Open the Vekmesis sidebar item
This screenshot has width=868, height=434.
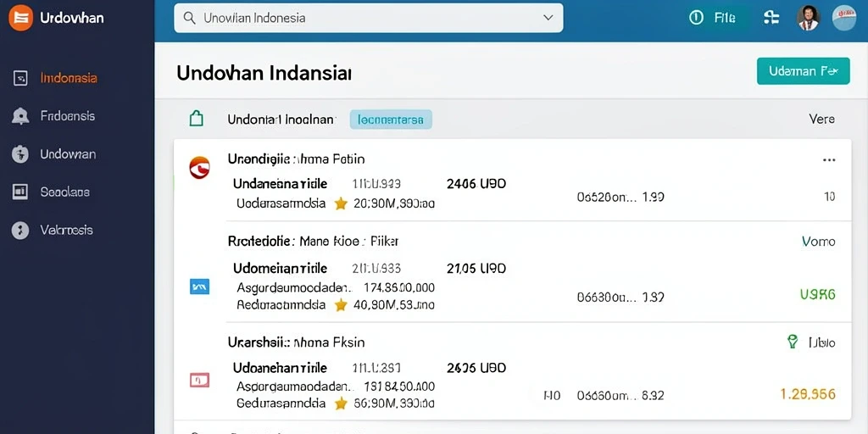pyautogui.click(x=66, y=230)
